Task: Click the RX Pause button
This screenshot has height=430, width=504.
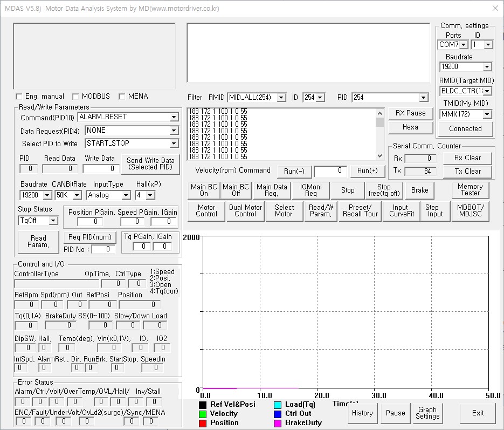Action: (x=410, y=113)
